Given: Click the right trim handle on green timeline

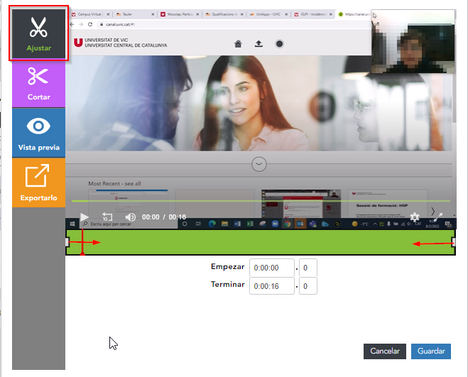Looking at the screenshot, I should tap(454, 242).
